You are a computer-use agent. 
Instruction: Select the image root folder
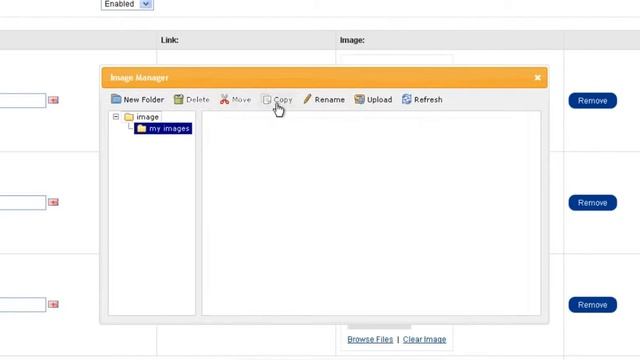142,117
